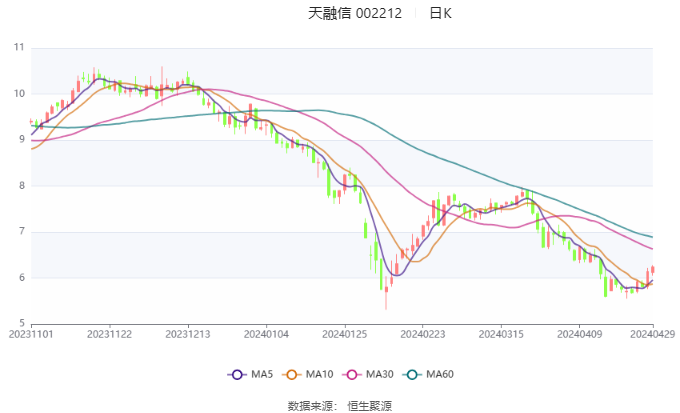This screenshot has height=413, width=680.
Task: Select the 日K chart type label
Action: [x=441, y=13]
